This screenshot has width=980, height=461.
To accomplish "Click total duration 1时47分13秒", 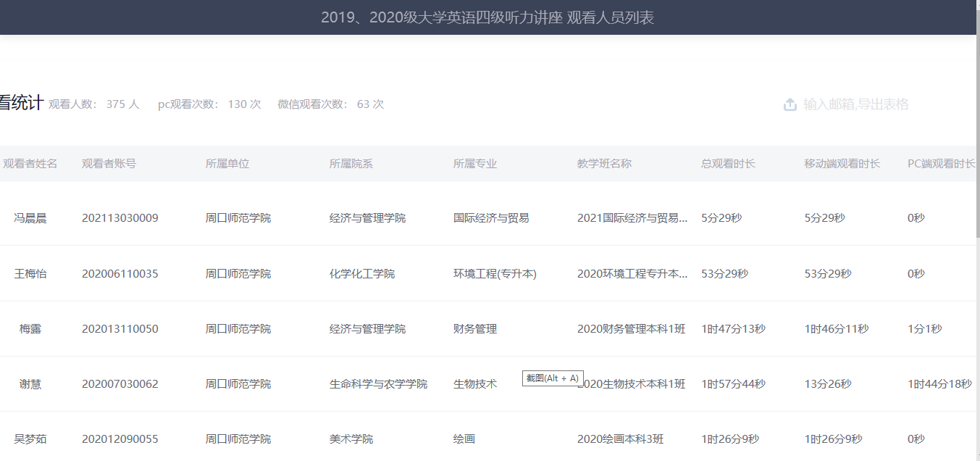I will 733,329.
